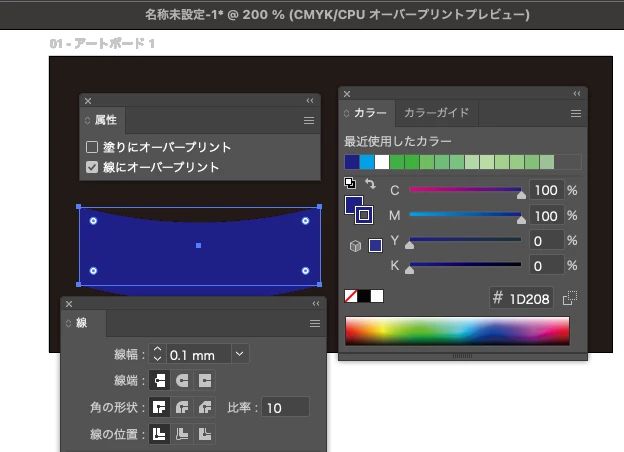Click the Y value field showing 0

(547, 241)
